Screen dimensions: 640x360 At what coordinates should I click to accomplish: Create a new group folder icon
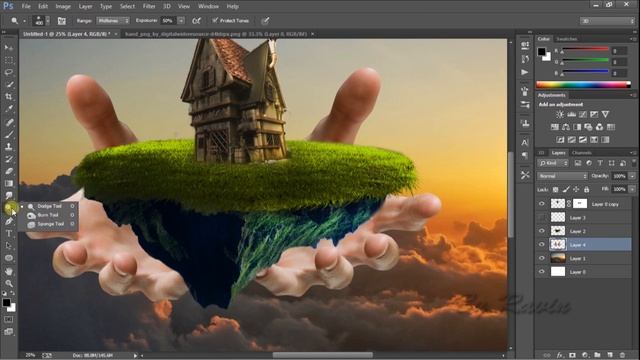598,355
